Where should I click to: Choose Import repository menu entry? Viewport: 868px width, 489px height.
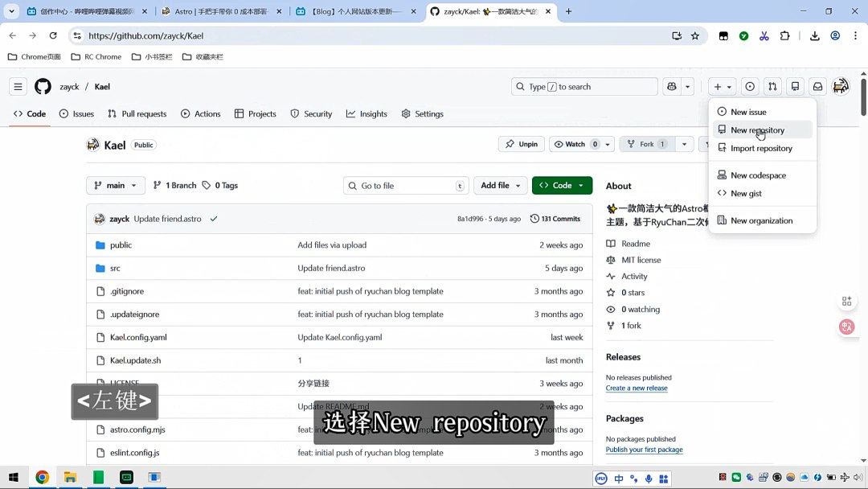coord(761,149)
